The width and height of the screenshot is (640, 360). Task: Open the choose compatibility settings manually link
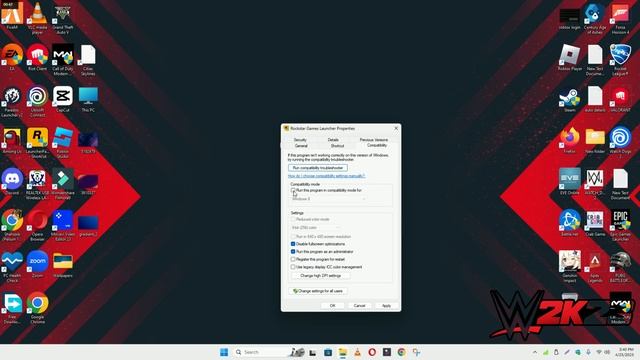click(x=327, y=176)
